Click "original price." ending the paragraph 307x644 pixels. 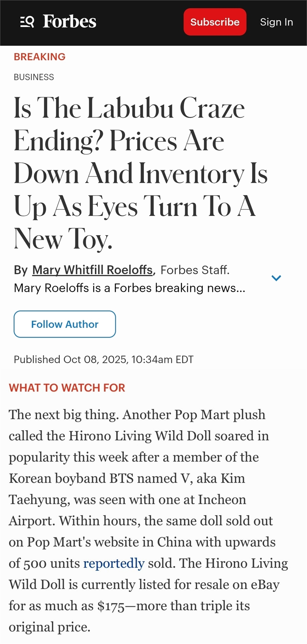(50, 627)
